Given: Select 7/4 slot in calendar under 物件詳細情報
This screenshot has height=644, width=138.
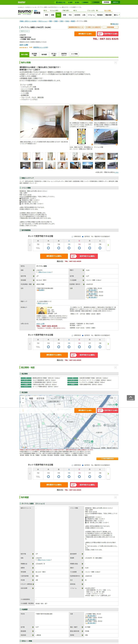Looking at the screenshot, I should pyautogui.click(x=59, y=248).
